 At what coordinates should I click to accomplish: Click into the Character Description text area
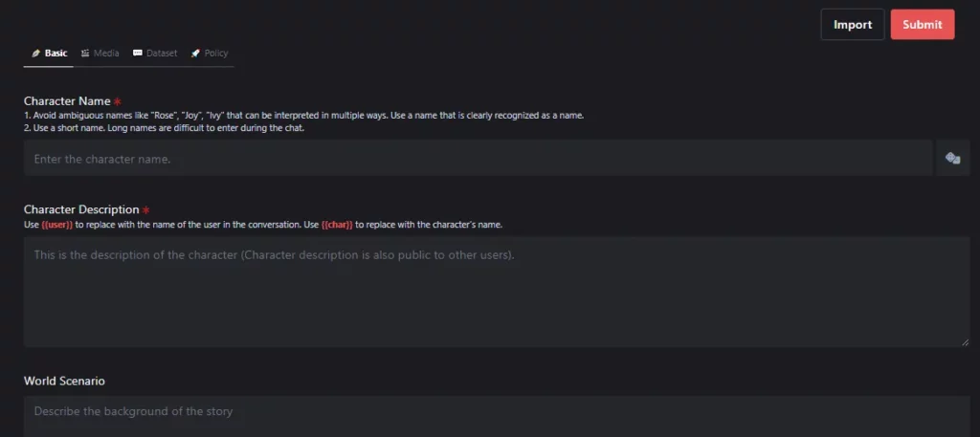496,292
